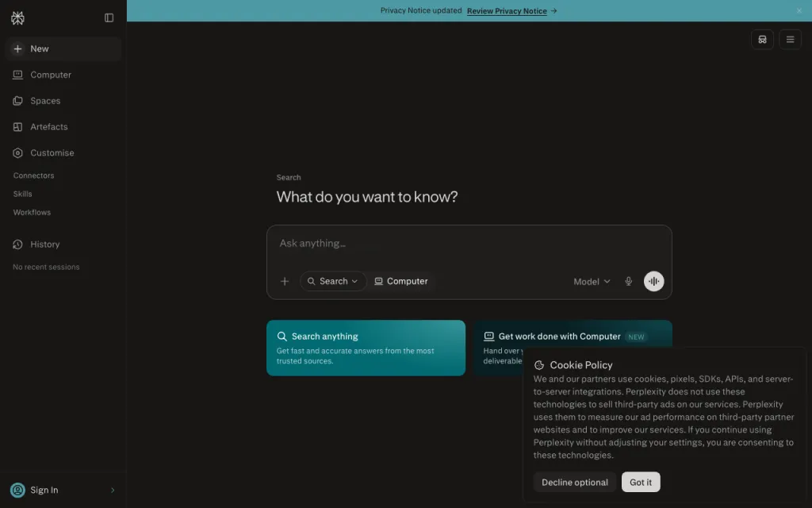
Task: Open Review Privacy Notice link
Action: tap(507, 11)
